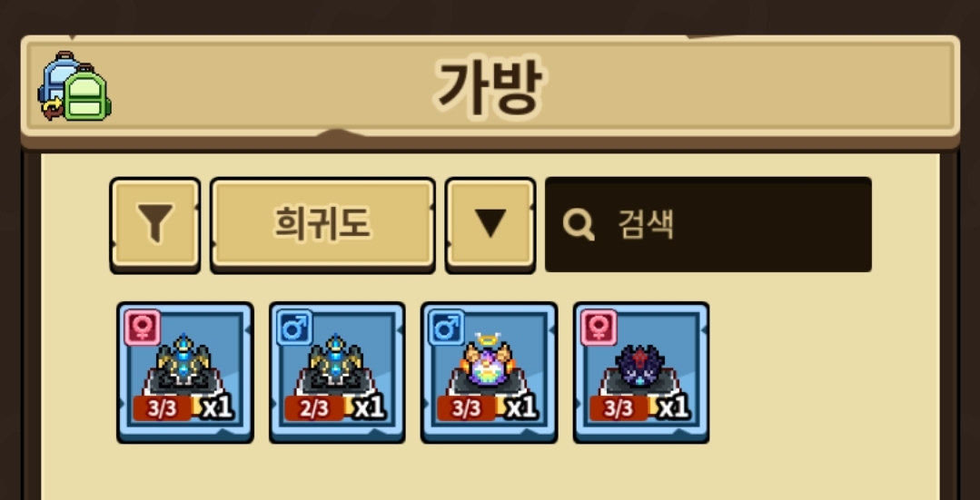Click the backpack swap icon
The image size is (980, 500).
tap(74, 86)
